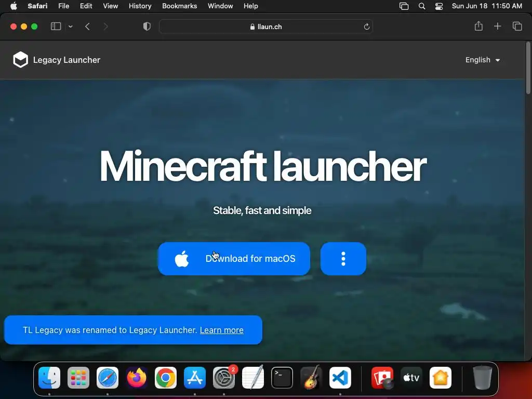Open the Safari menu
The image size is (532, 399).
[37, 6]
